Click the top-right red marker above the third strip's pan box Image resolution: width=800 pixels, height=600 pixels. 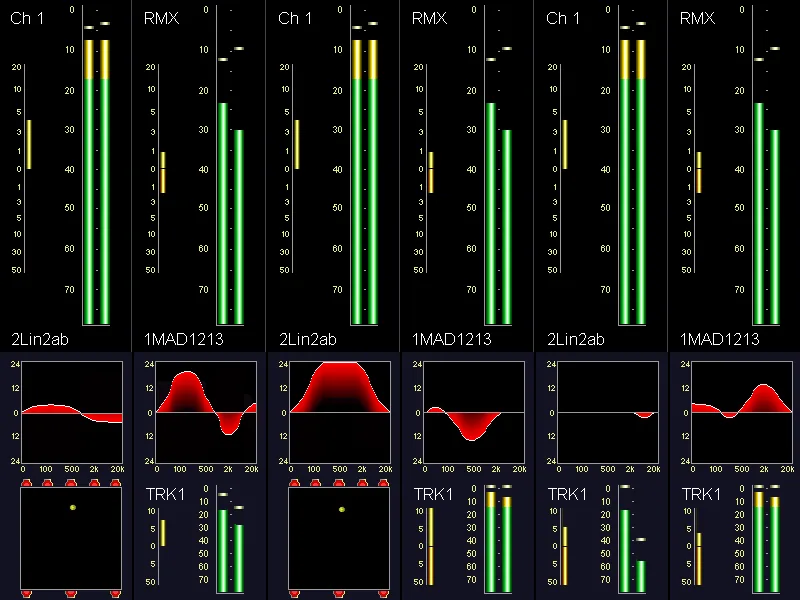(383, 483)
